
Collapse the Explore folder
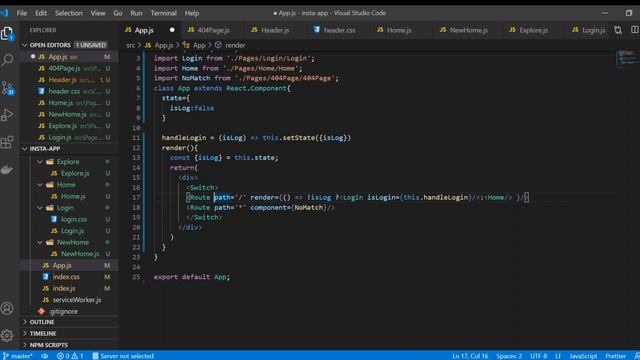point(40,162)
